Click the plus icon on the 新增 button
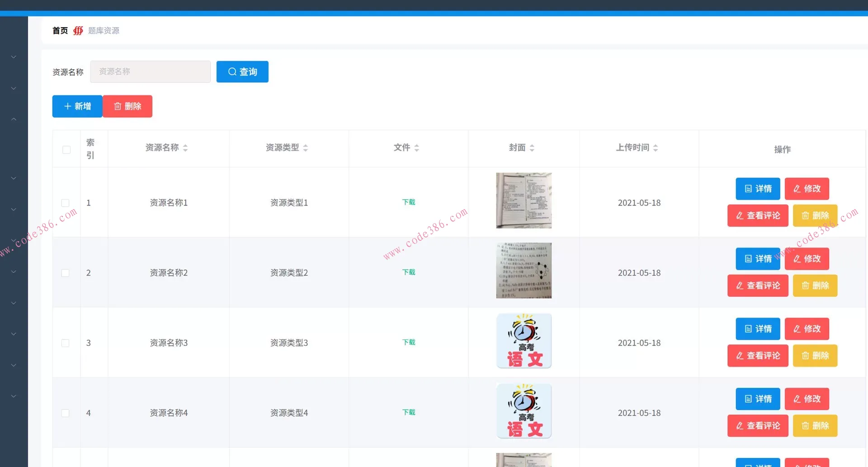Screen dimensions: 868x467 coord(68,106)
